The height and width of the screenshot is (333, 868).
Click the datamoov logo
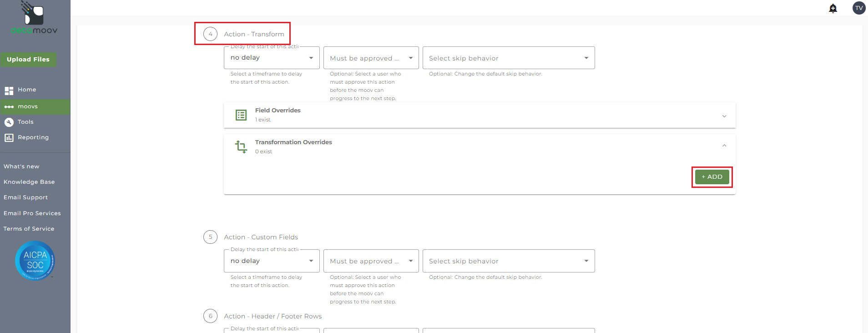[x=34, y=18]
